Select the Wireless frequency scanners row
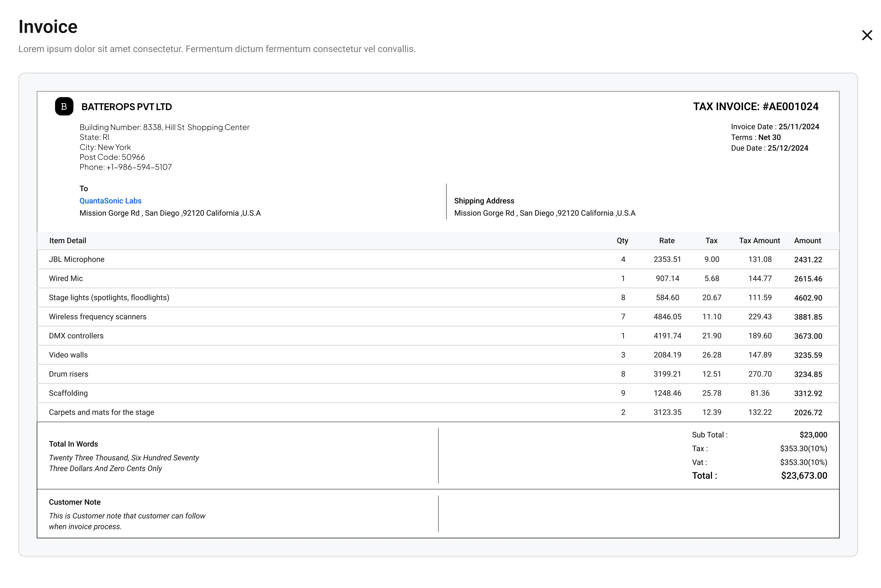The width and height of the screenshot is (881, 588). click(438, 317)
